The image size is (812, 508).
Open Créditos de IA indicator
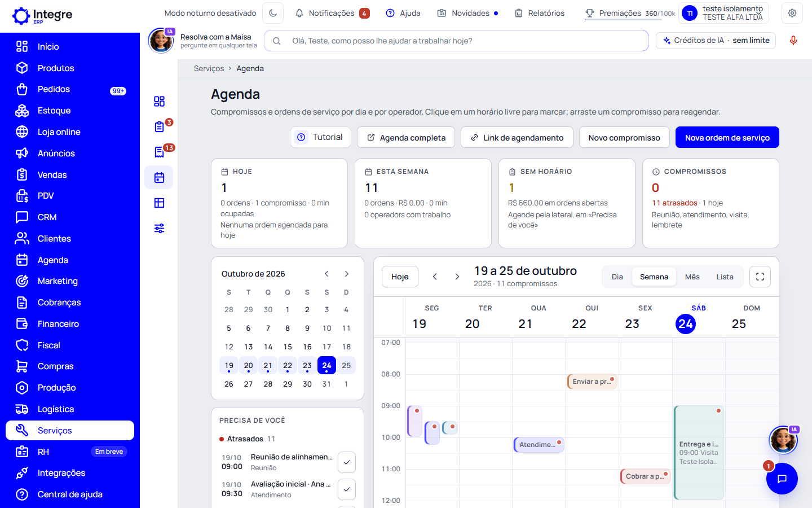click(716, 41)
